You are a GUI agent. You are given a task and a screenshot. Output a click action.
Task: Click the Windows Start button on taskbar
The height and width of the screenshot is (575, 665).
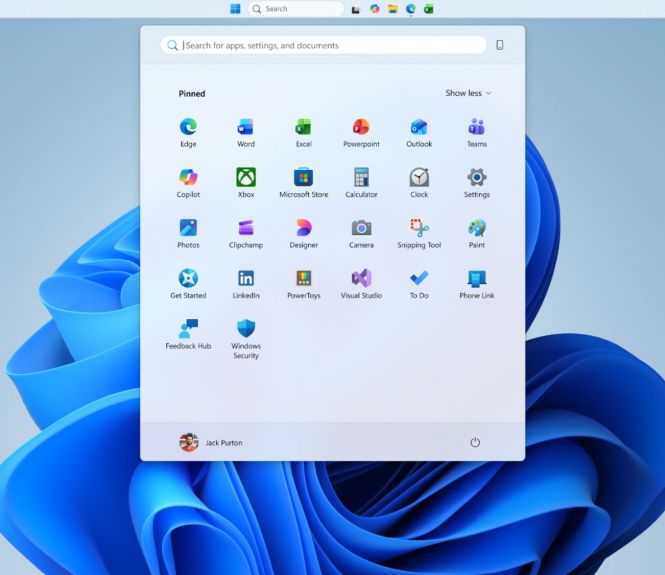pos(235,8)
